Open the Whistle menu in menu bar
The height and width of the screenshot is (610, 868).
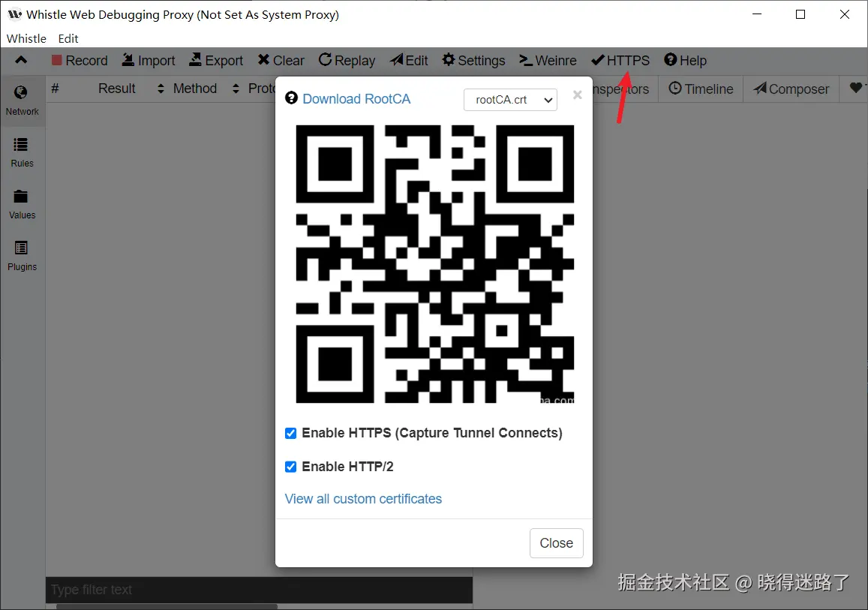(26, 39)
